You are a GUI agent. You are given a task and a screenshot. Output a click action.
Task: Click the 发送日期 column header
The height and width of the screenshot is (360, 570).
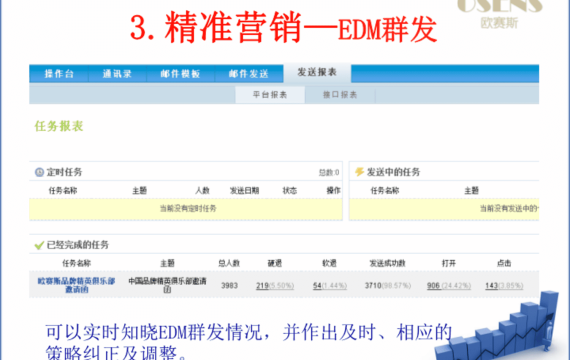click(x=244, y=190)
